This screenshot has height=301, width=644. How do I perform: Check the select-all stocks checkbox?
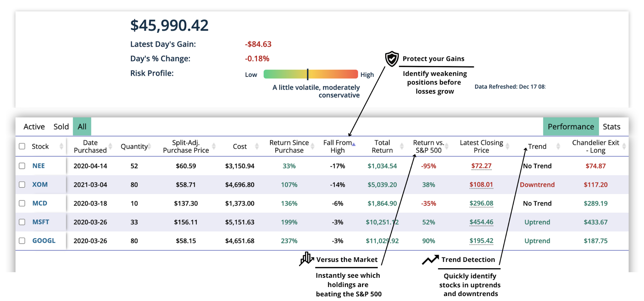[22, 146]
